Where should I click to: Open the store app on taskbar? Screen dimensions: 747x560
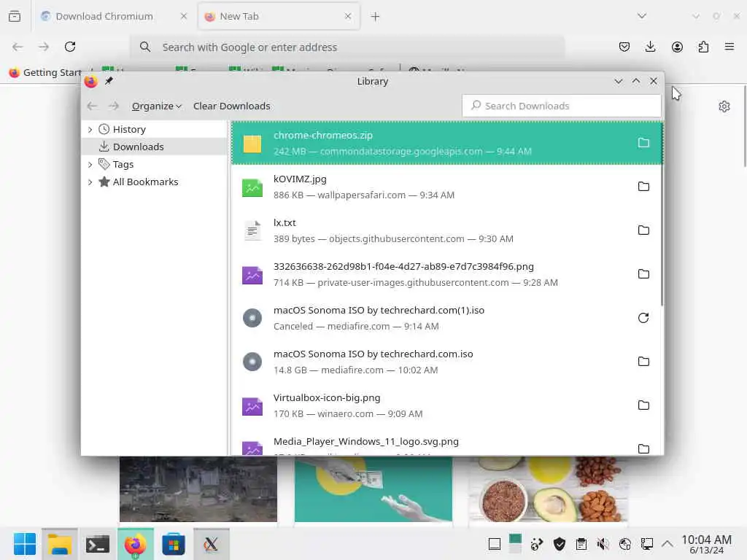174,544
